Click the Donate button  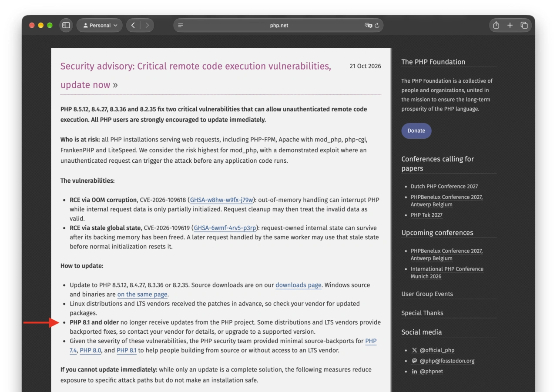coord(416,131)
